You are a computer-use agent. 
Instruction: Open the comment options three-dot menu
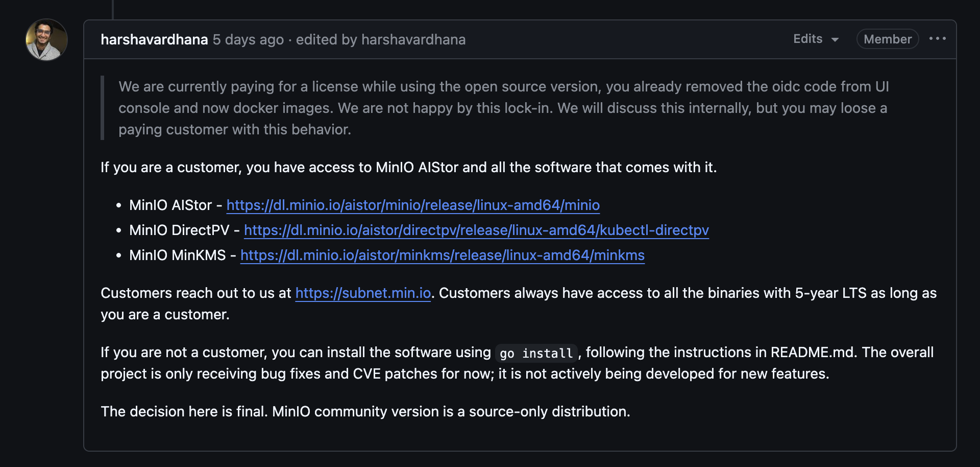(x=937, y=39)
